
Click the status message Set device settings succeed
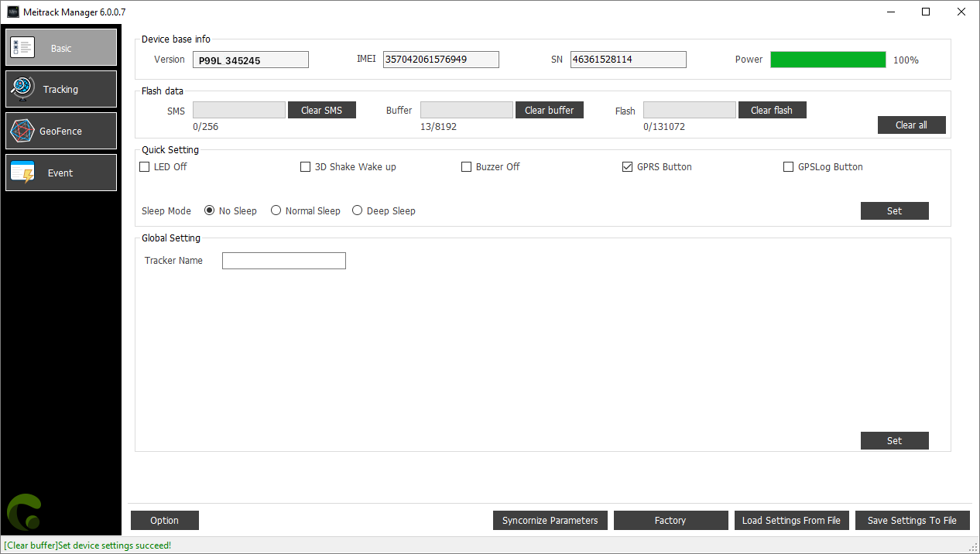(87, 545)
